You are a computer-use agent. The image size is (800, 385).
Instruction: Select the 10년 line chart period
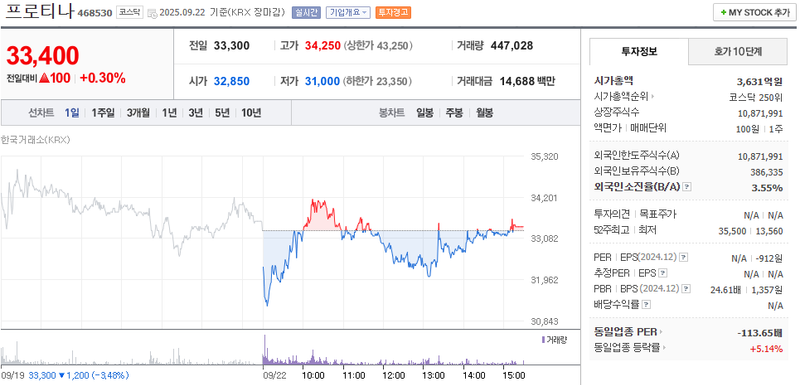click(251, 113)
